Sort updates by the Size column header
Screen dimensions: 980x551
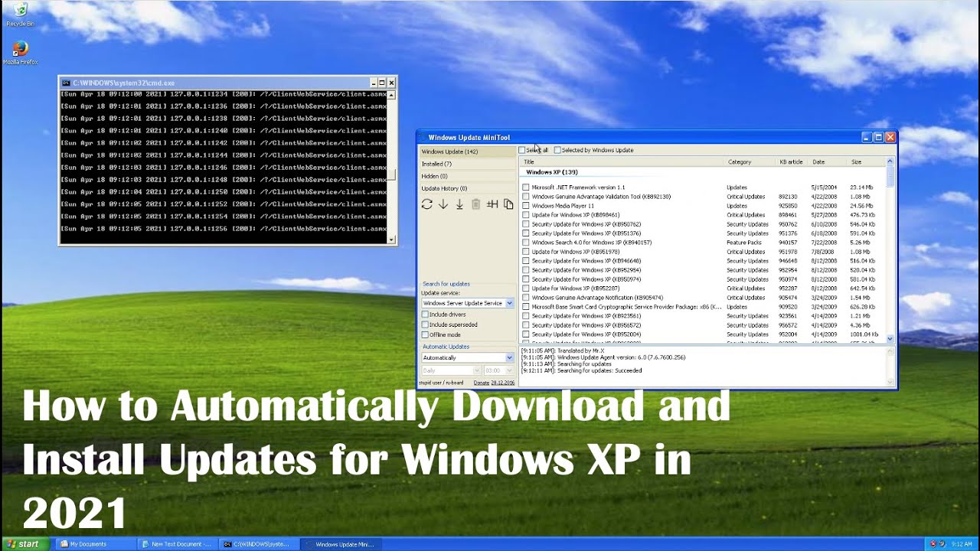tap(866, 162)
